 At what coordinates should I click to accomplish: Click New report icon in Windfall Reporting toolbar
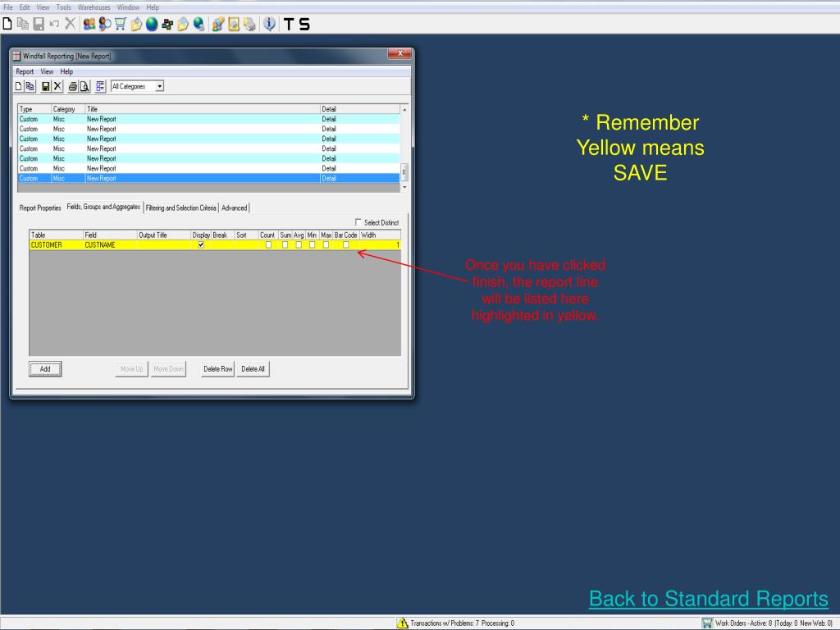pos(19,86)
